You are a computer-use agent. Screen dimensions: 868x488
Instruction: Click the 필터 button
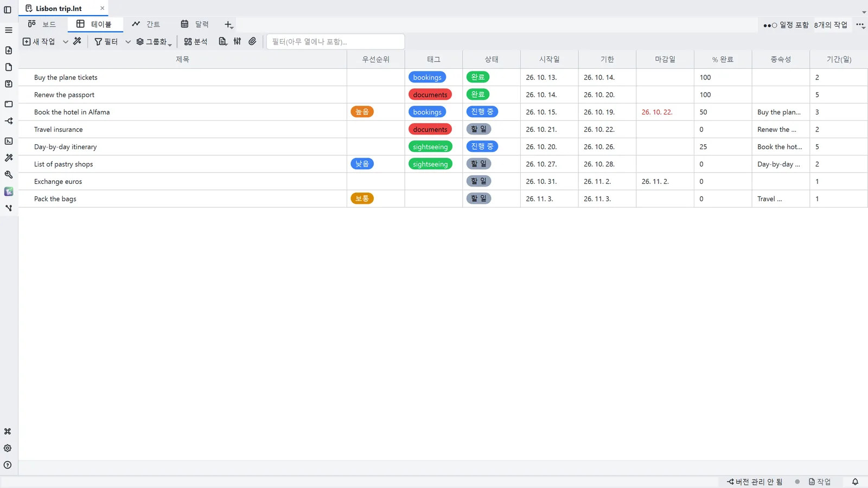106,42
